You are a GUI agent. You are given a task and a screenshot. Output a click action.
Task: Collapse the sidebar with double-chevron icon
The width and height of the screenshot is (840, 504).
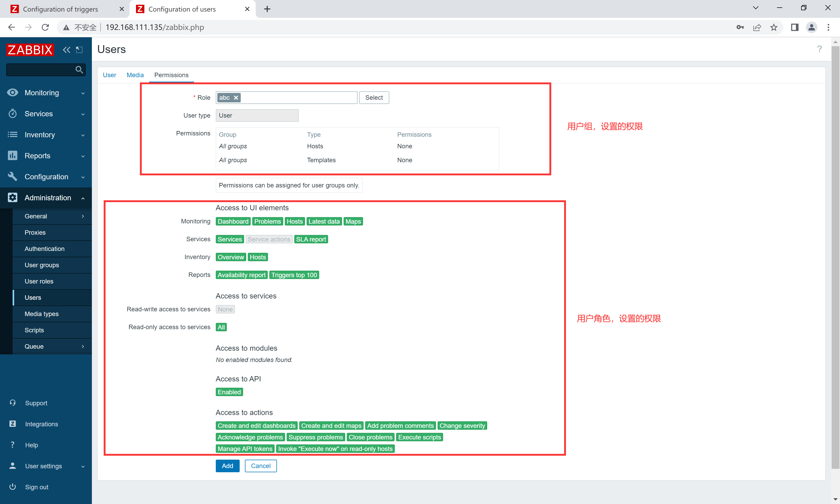(67, 50)
